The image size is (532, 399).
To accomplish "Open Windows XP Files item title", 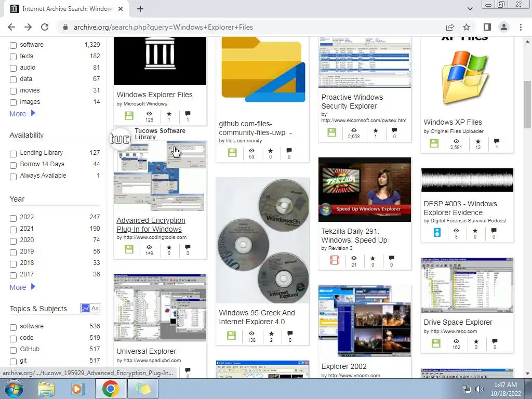I will 453,122.
